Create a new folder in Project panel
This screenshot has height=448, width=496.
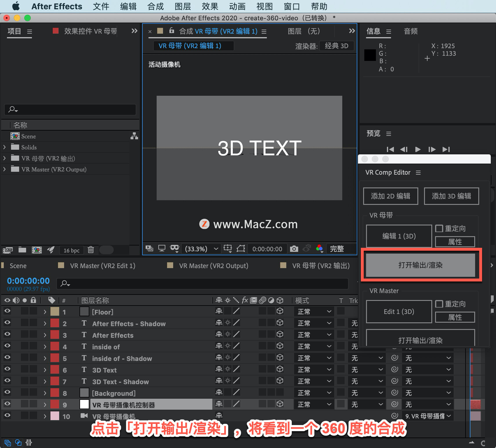point(22,250)
